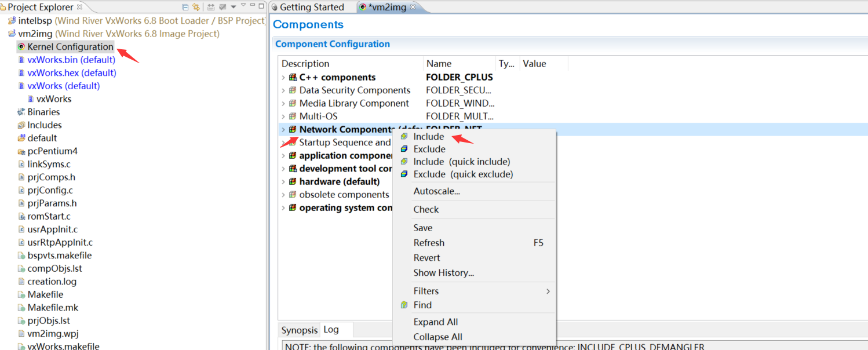The height and width of the screenshot is (350, 868).
Task: Expand the C++ components folder
Action: click(x=283, y=77)
